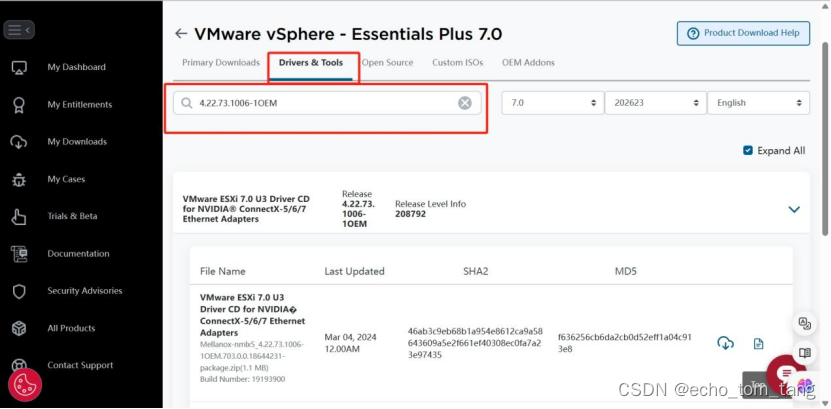The height and width of the screenshot is (409, 831).
Task: Open the 202623 release dropdown
Action: 655,103
